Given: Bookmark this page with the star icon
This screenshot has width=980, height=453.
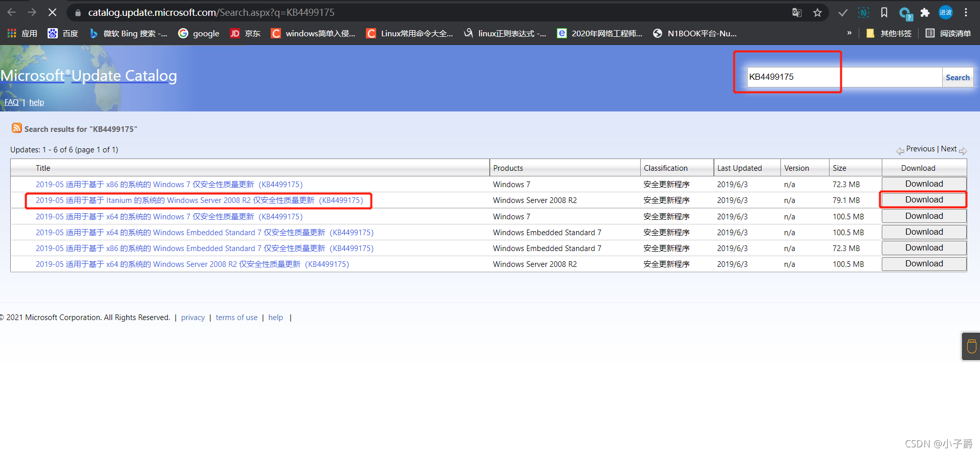Looking at the screenshot, I should click(817, 13).
